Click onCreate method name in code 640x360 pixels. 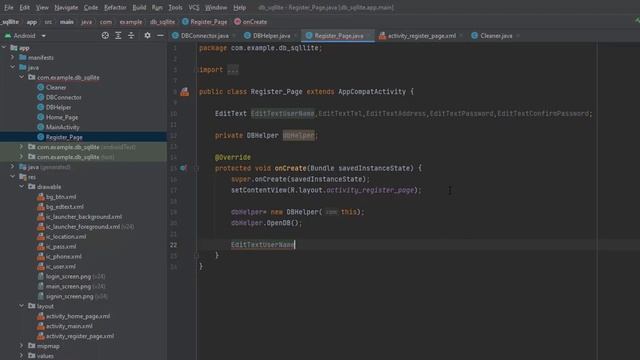click(290, 168)
